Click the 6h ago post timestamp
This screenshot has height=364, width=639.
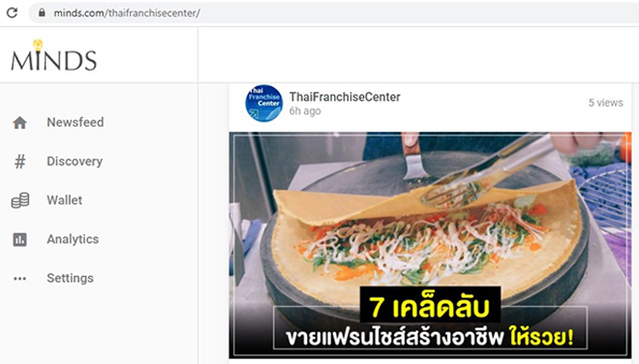[305, 111]
